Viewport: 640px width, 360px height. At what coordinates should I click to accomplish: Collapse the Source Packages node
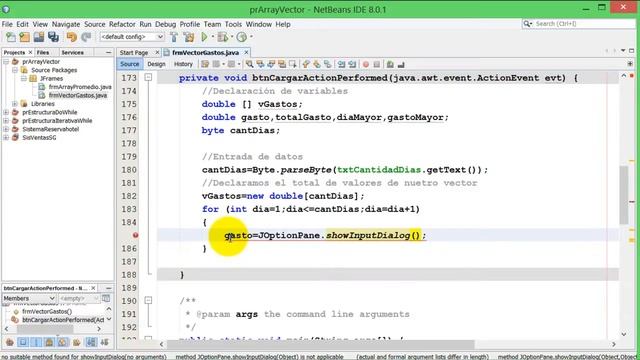click(15, 70)
